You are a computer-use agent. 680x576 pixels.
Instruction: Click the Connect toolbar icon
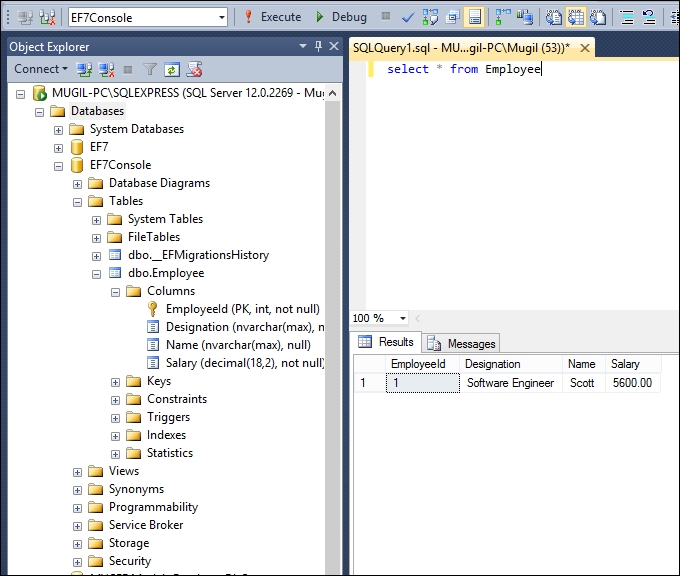(25, 17)
